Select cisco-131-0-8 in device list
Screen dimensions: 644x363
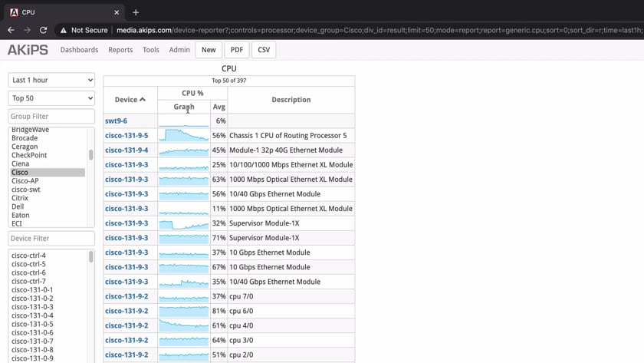tap(32, 350)
